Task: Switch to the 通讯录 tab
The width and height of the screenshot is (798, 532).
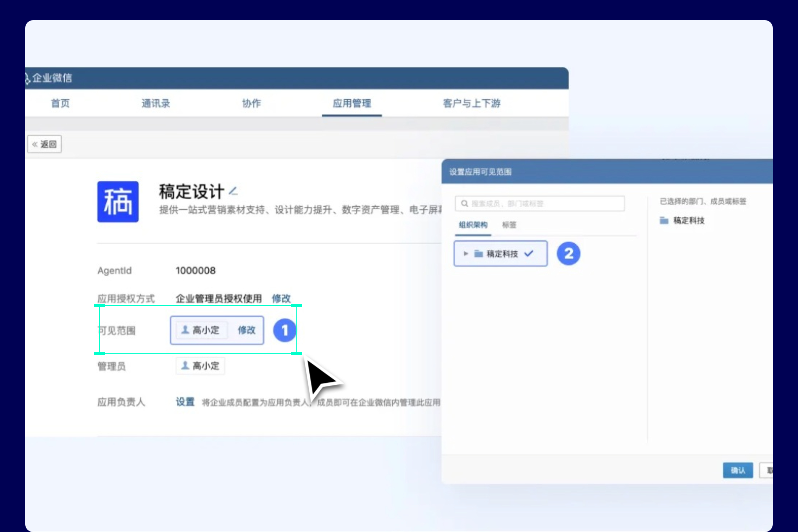Action: pyautogui.click(x=156, y=103)
